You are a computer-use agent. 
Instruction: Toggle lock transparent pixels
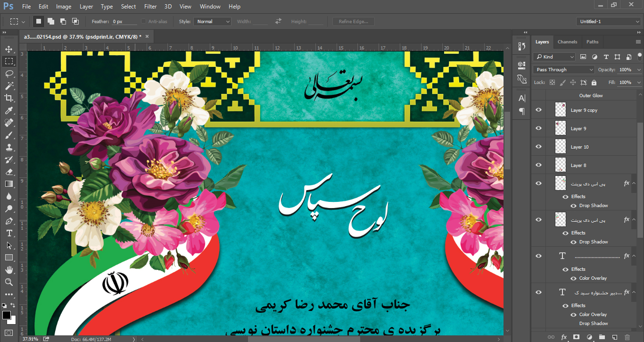click(552, 83)
